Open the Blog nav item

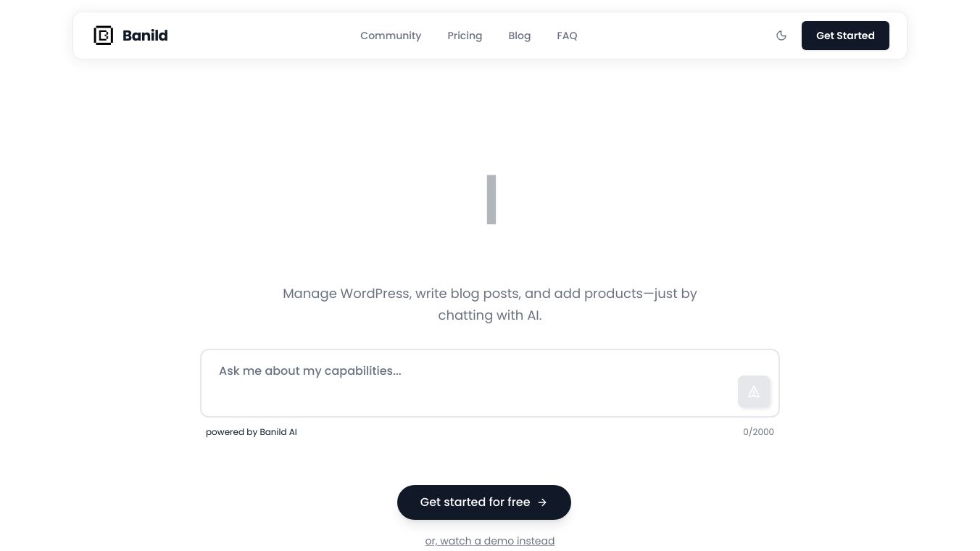coord(520,36)
